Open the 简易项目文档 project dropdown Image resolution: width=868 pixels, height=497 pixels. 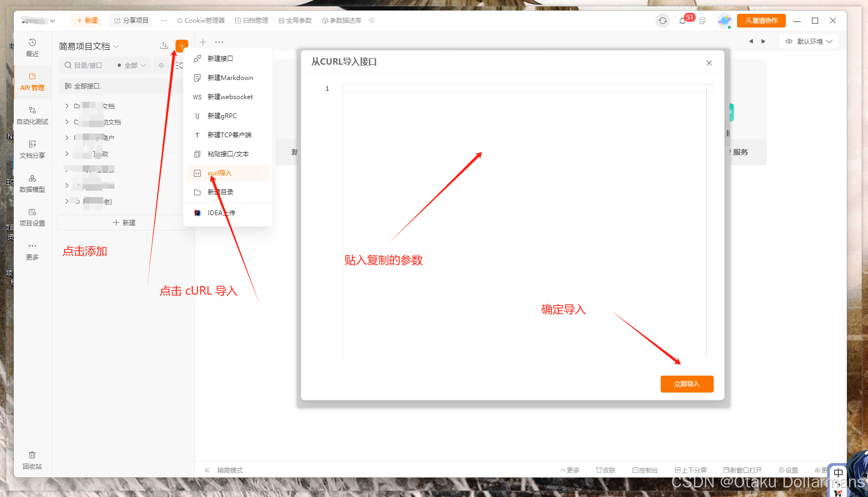point(88,46)
